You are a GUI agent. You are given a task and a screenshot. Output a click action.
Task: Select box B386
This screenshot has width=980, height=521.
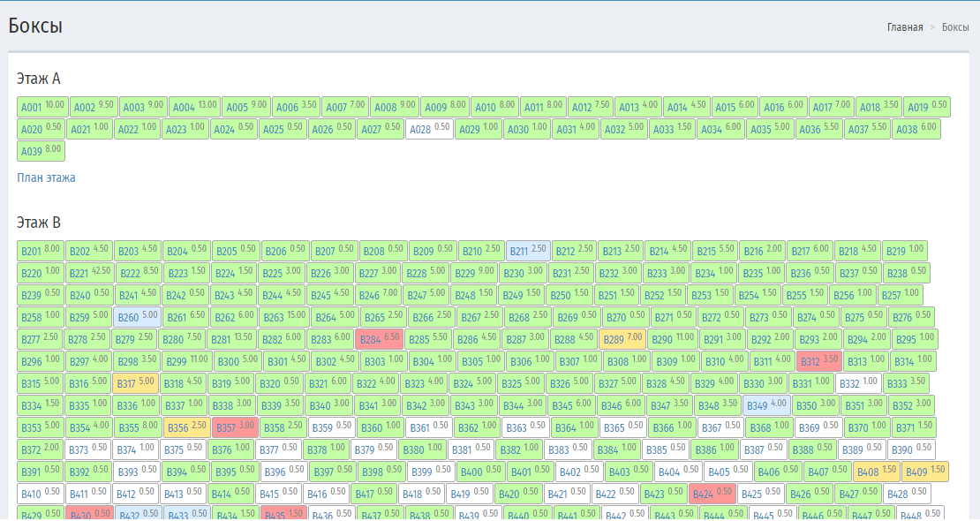714,449
